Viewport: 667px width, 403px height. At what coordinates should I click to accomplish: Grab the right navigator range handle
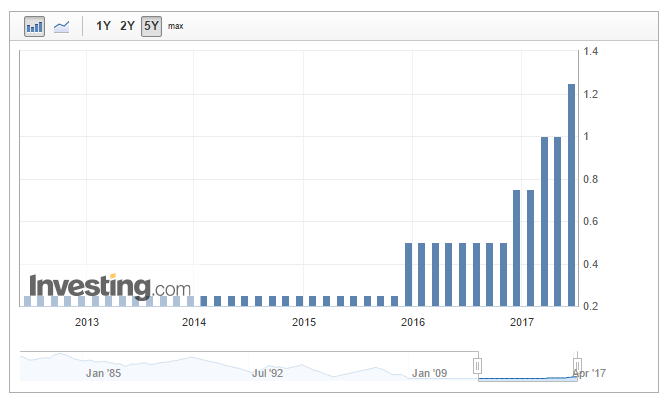[x=577, y=365]
